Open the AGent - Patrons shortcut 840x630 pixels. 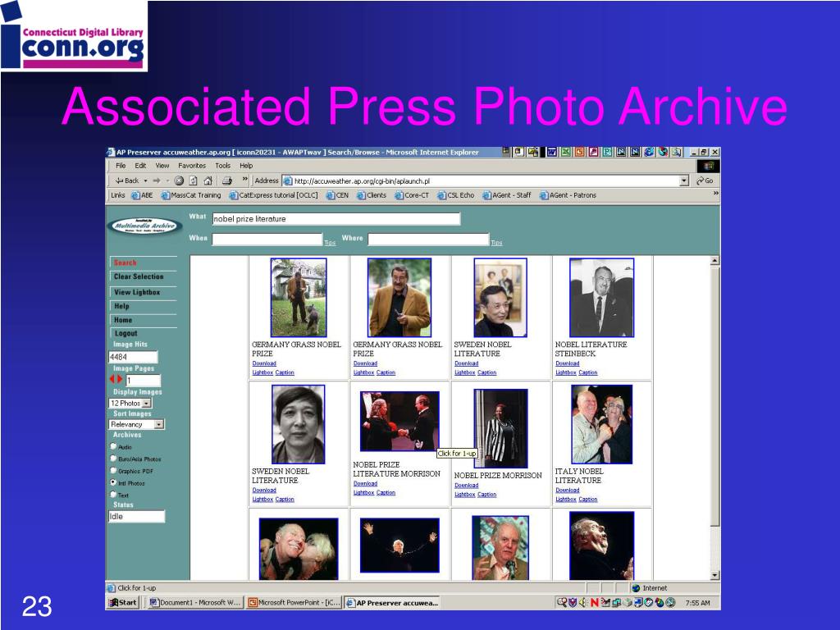pyautogui.click(x=568, y=195)
